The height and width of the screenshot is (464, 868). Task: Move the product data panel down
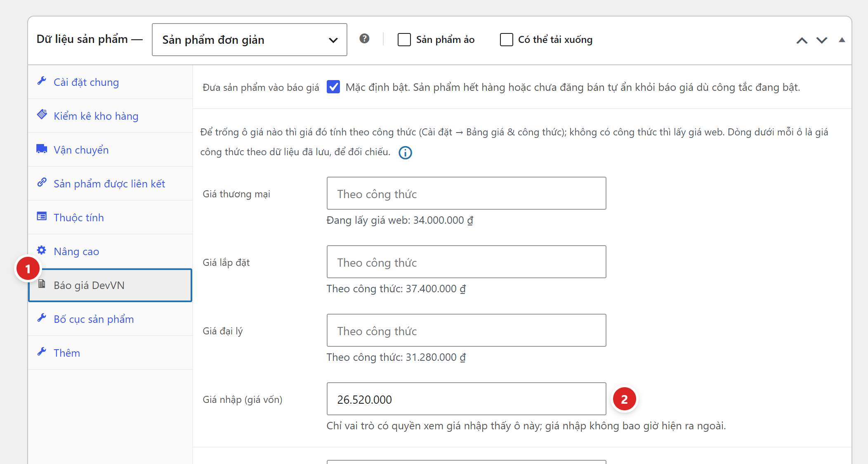click(822, 40)
